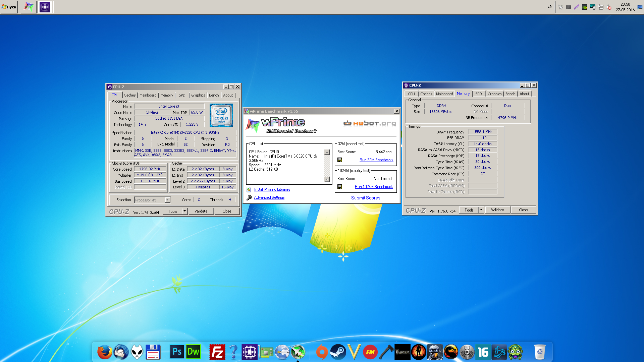The image size is (644, 362).
Task: Click CPU List scrollbar down arrow
Action: pyautogui.click(x=327, y=179)
